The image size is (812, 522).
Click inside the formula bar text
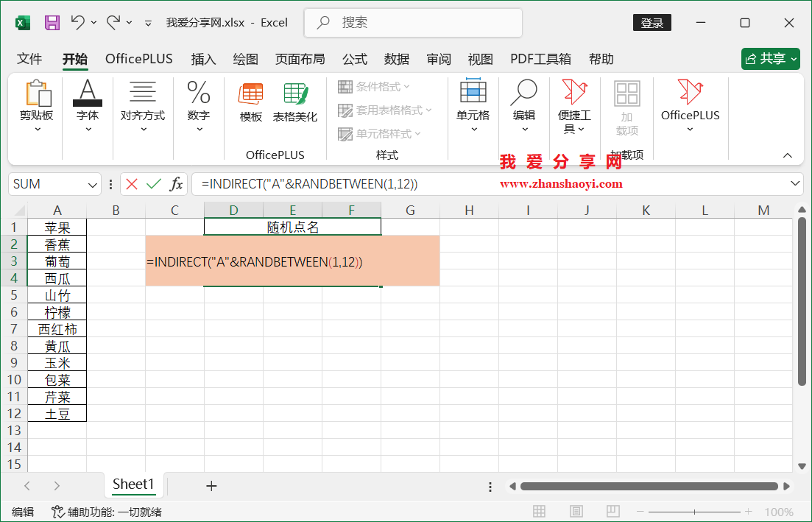pos(310,184)
